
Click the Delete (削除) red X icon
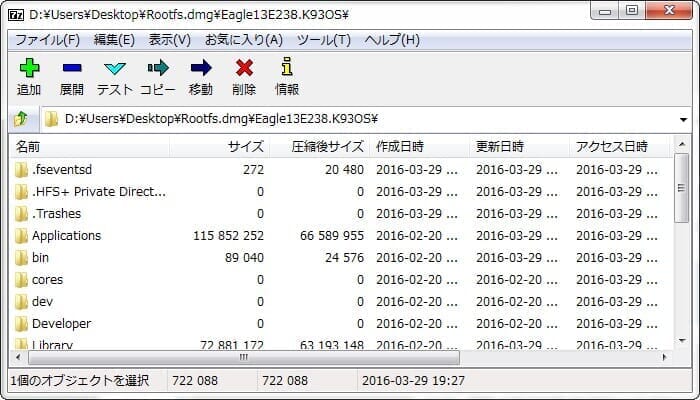tap(244, 68)
